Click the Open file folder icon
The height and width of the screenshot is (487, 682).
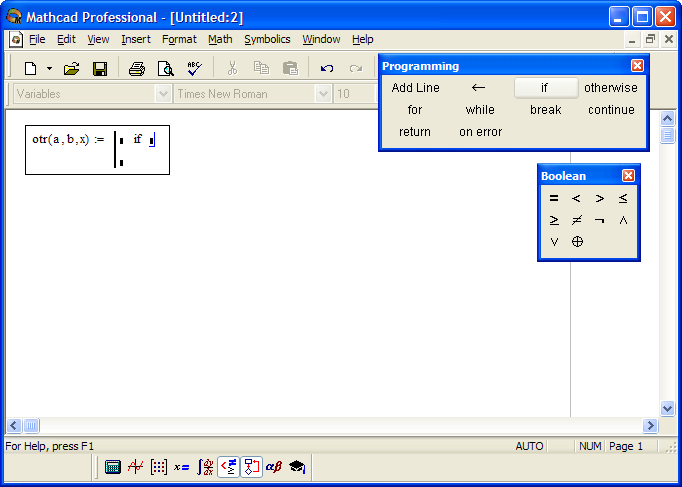(71, 69)
